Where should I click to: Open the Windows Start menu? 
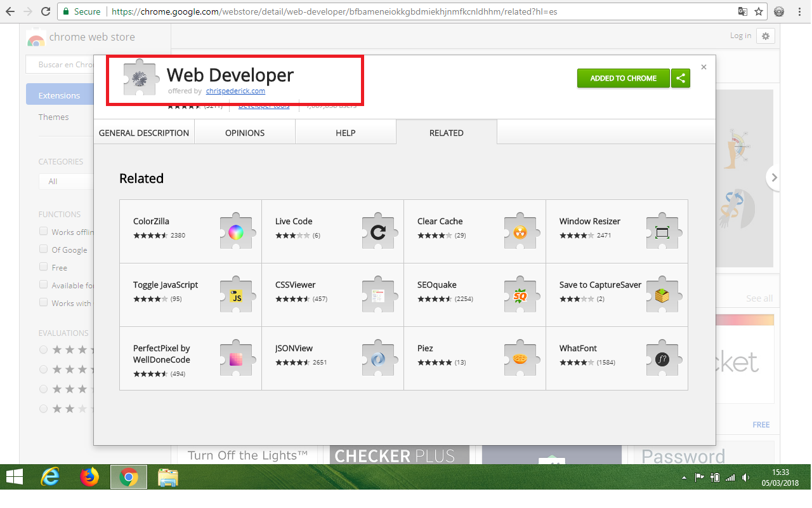[14, 477]
